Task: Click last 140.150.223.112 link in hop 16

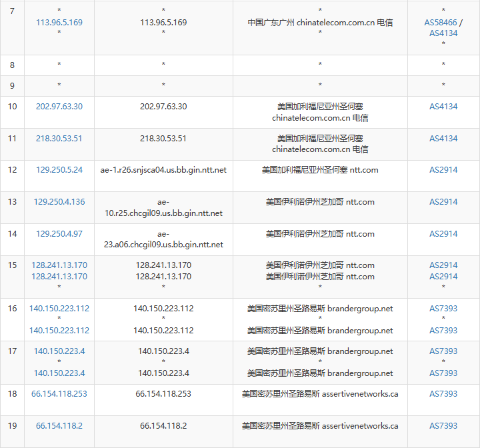Action: tap(59, 331)
